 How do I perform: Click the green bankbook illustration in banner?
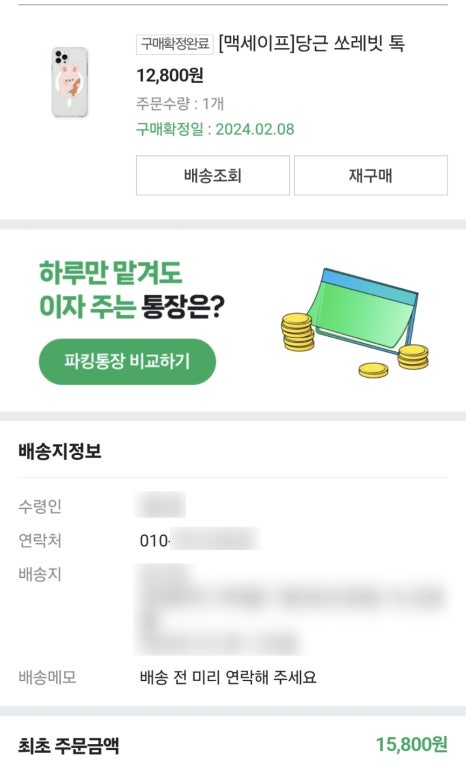[366, 311]
